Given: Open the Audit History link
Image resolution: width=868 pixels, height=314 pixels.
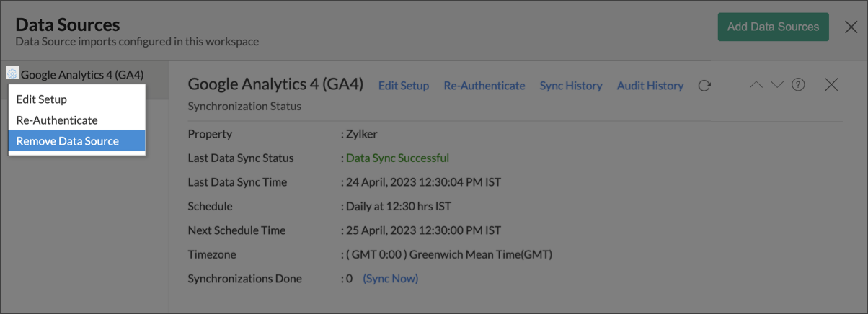Looking at the screenshot, I should 650,86.
